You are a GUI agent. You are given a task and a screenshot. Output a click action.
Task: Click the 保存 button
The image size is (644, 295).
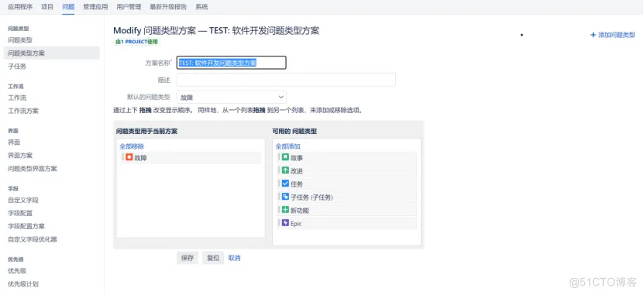point(188,258)
